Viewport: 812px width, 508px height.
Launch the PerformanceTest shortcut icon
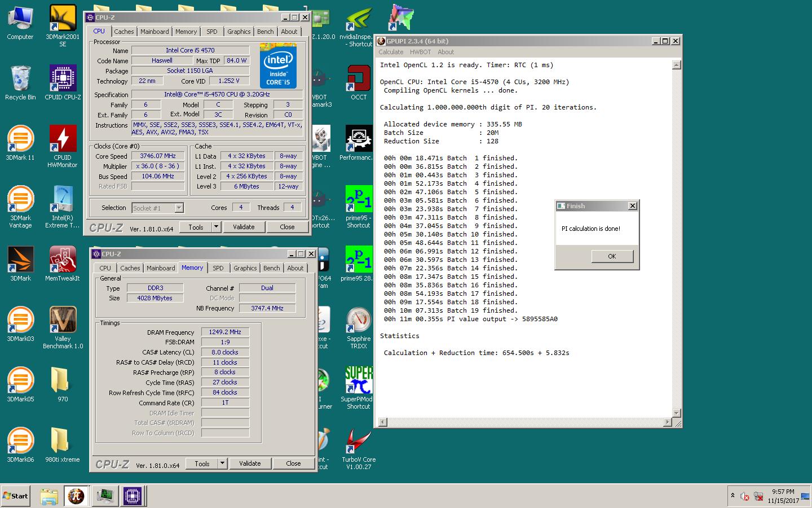(x=359, y=143)
